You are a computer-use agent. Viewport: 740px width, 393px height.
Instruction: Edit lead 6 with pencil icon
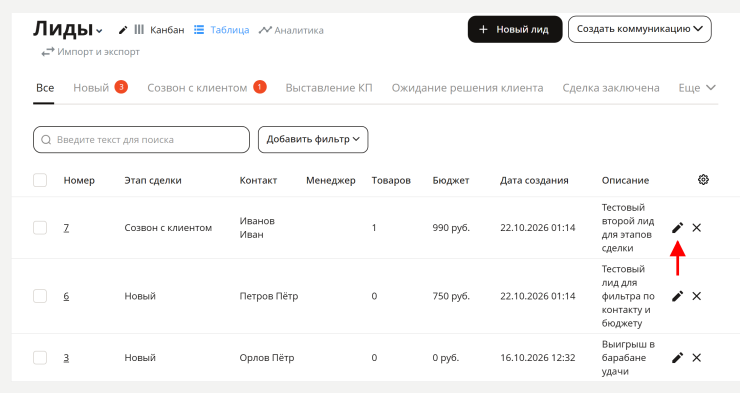(x=677, y=296)
